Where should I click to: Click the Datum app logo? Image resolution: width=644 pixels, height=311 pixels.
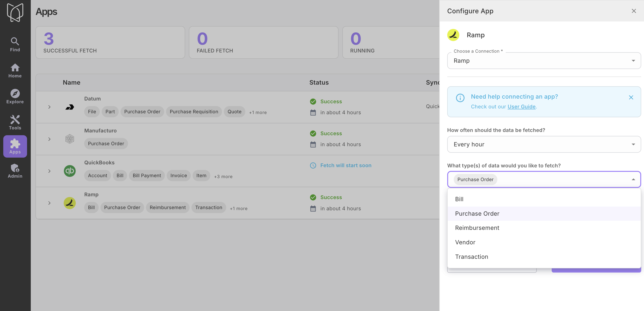[x=70, y=107]
